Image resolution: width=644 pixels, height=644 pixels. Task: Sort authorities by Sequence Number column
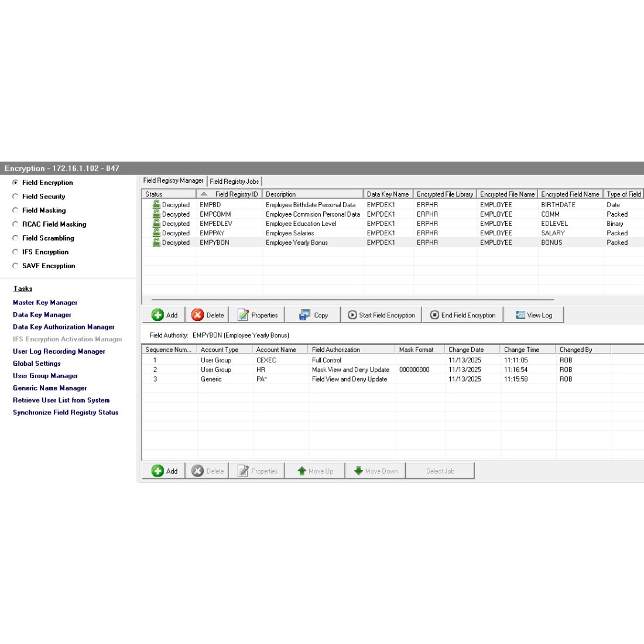[168, 350]
